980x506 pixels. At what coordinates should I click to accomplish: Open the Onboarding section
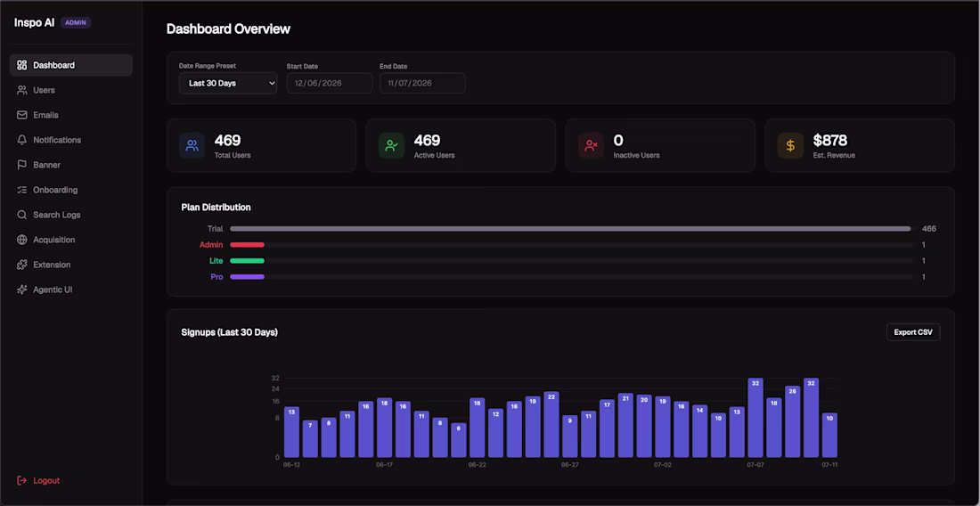(x=70, y=190)
